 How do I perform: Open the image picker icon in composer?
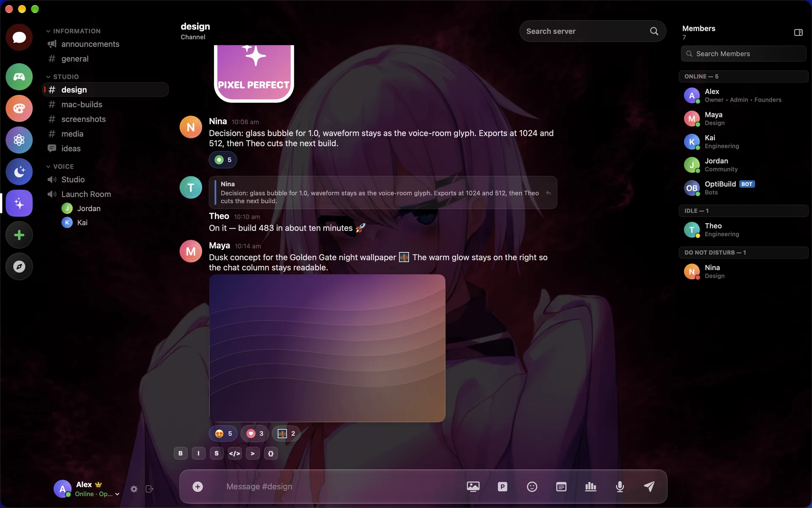[473, 487]
